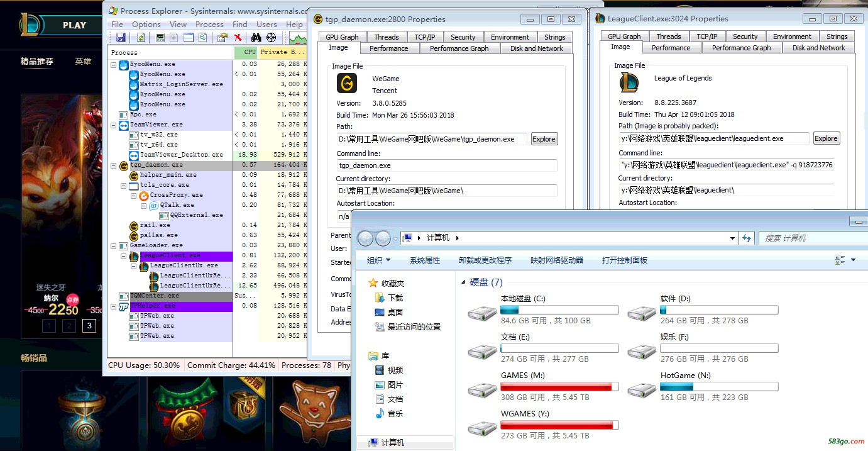Click the CPU history mini graph in toolbar
This screenshot has width=868, height=451.
(x=297, y=38)
